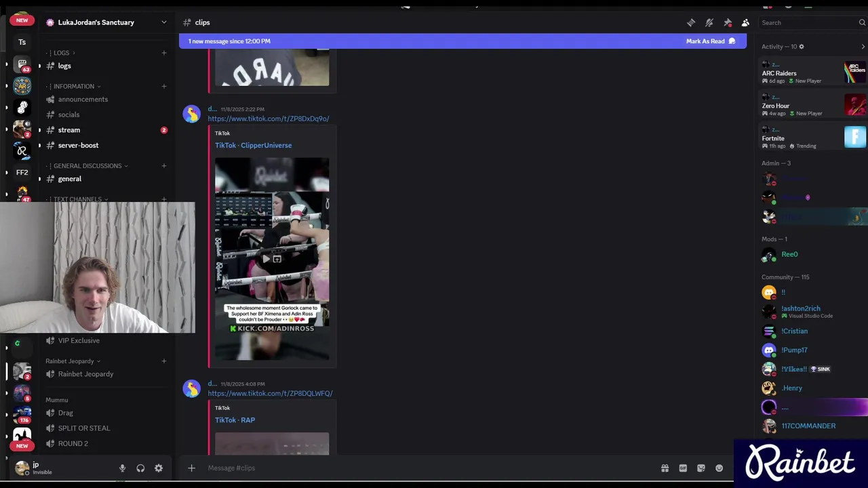Open server icon with 63 badge
This screenshot has width=868, height=488.
click(x=22, y=65)
